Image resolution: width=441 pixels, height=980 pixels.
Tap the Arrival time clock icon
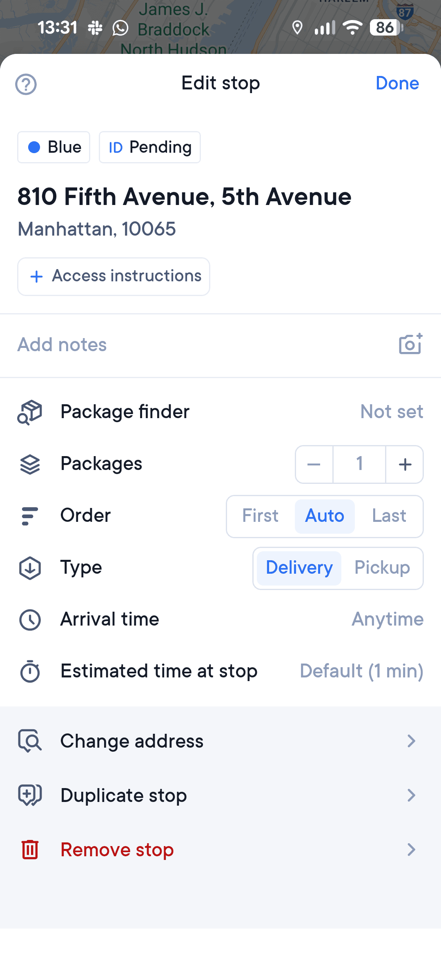(x=30, y=620)
